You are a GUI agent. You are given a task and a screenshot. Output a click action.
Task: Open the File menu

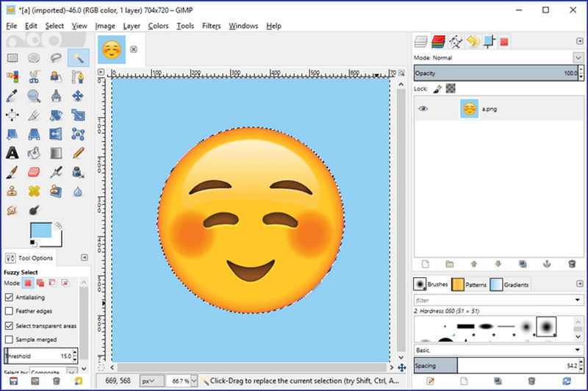pyautogui.click(x=12, y=26)
